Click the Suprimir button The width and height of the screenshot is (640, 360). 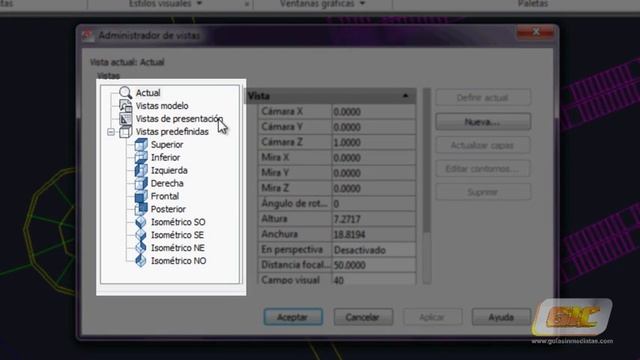pos(483,192)
